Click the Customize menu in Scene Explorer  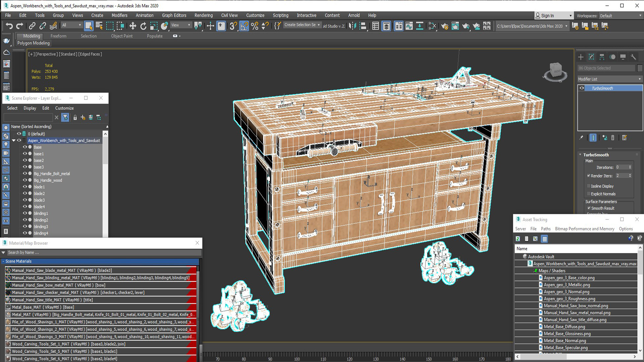[x=64, y=108]
